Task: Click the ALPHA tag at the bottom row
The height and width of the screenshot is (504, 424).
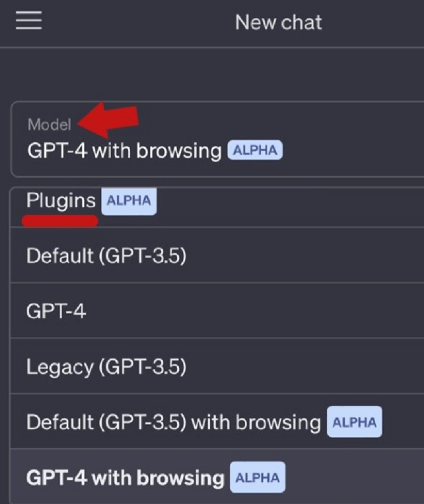Action: coord(257,477)
